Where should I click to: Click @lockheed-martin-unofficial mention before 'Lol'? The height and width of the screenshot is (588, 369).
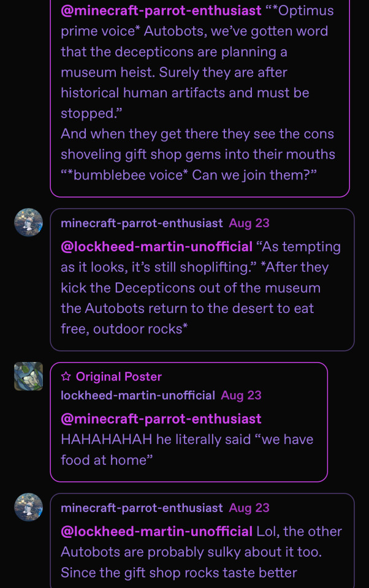coord(156,532)
